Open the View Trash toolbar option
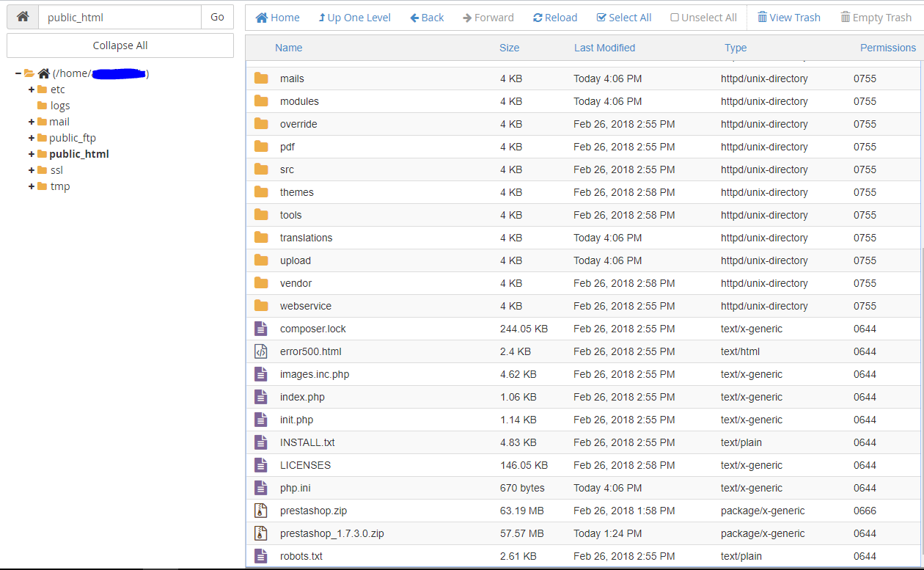The image size is (924, 570). pos(789,18)
